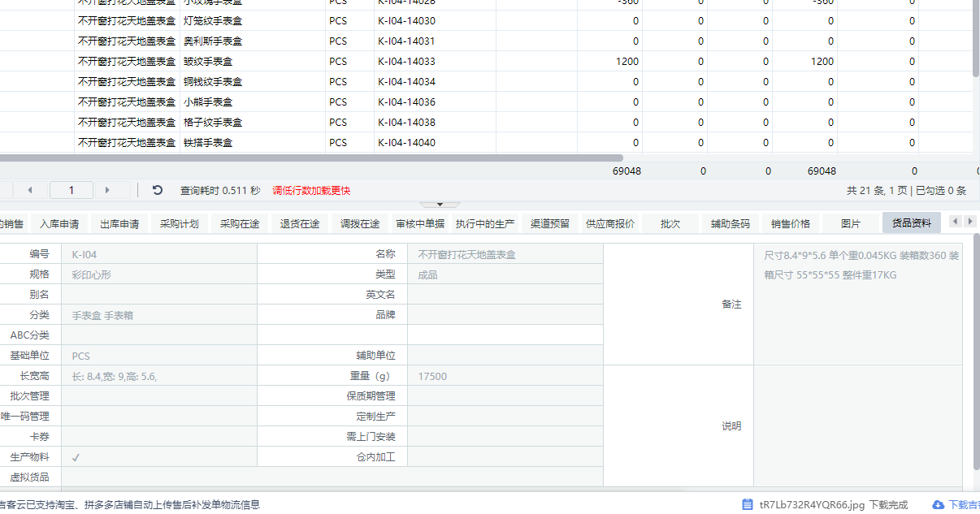Screen dimensions: 980x514
Task: Collapse the detail panel using the splitter arrow
Action: coord(440,204)
